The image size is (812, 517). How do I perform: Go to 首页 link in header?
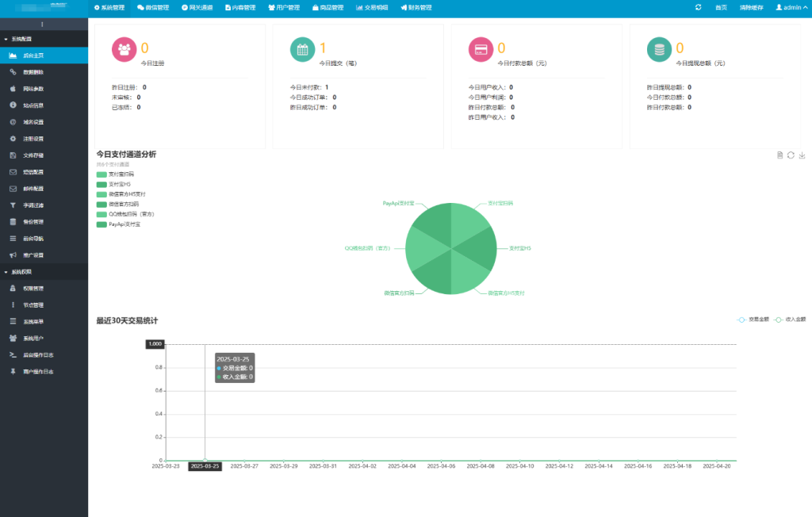[720, 7]
